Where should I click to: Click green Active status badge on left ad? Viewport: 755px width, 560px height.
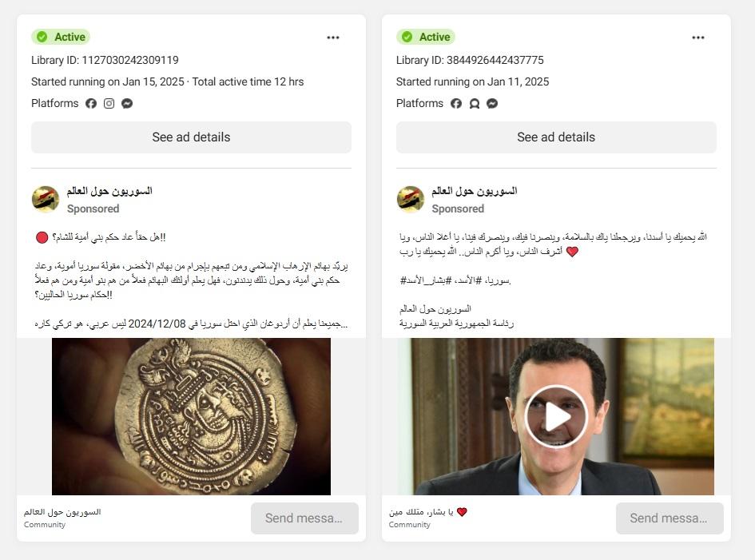[61, 37]
